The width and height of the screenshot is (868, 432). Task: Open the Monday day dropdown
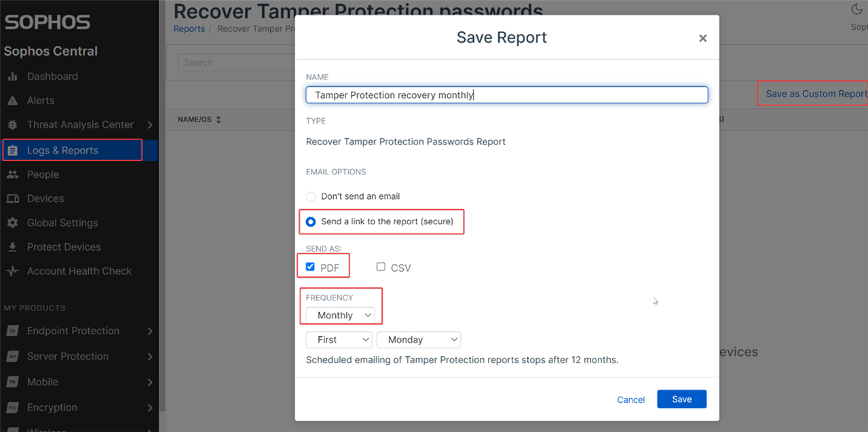point(419,340)
